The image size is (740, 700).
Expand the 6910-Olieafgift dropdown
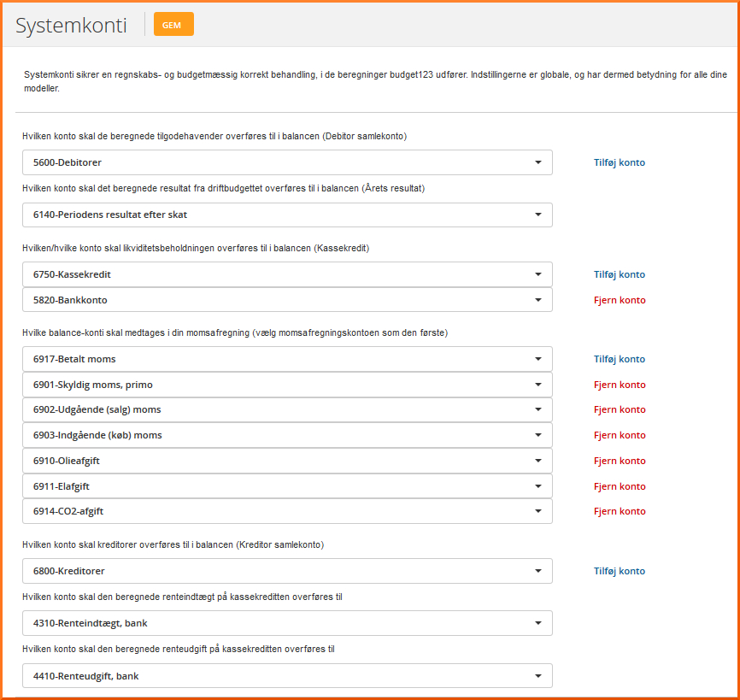287,461
